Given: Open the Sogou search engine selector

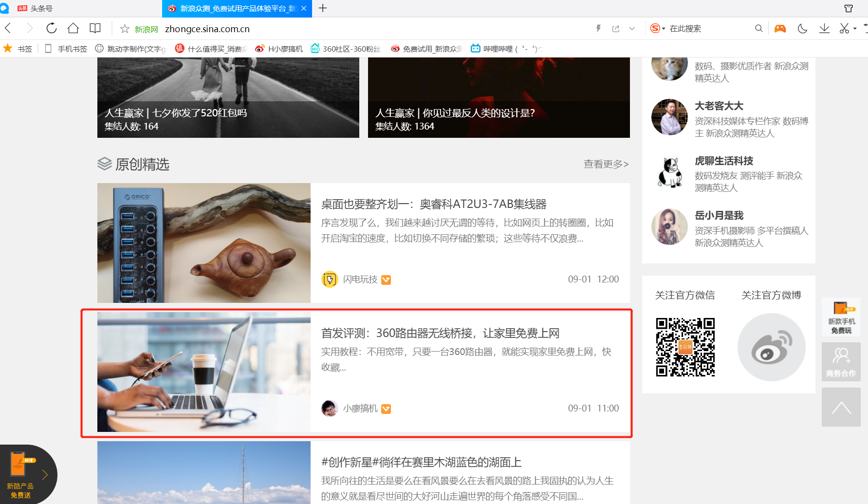Looking at the screenshot, I should [x=658, y=29].
